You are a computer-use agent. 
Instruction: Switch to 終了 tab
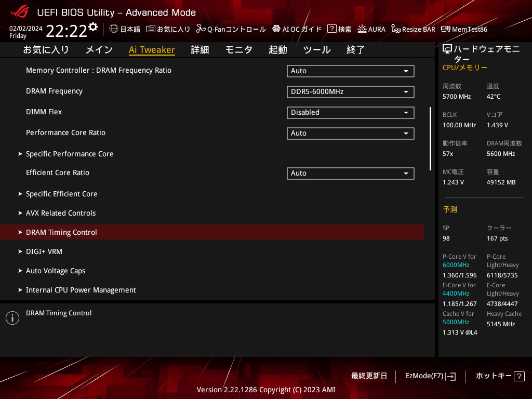pyautogui.click(x=356, y=50)
